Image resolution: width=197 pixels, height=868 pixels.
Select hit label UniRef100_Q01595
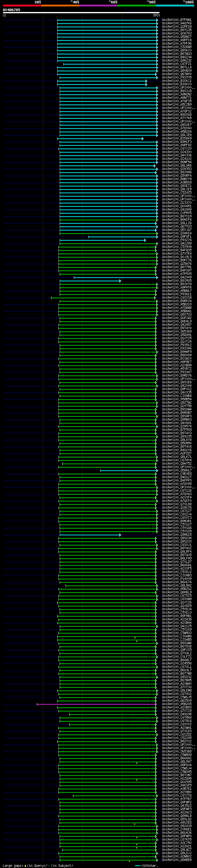coord(176,782)
